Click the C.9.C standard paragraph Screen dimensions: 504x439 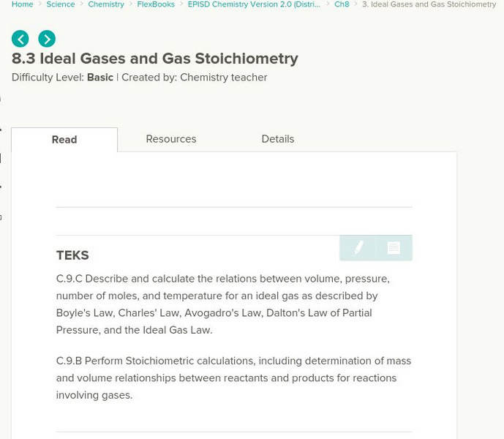[x=223, y=304]
